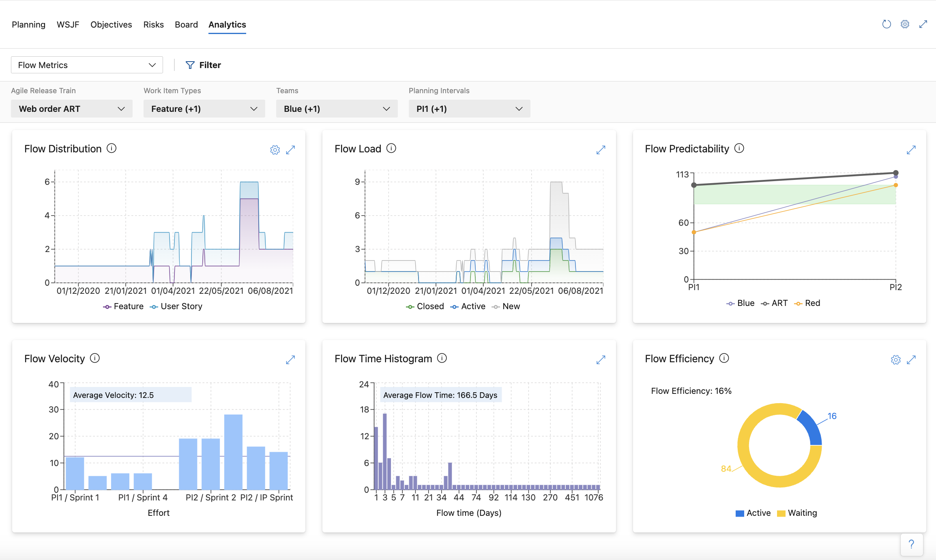Screen dimensions: 936x560
Task: Open the Flow Metrics dropdown
Action: coord(87,65)
